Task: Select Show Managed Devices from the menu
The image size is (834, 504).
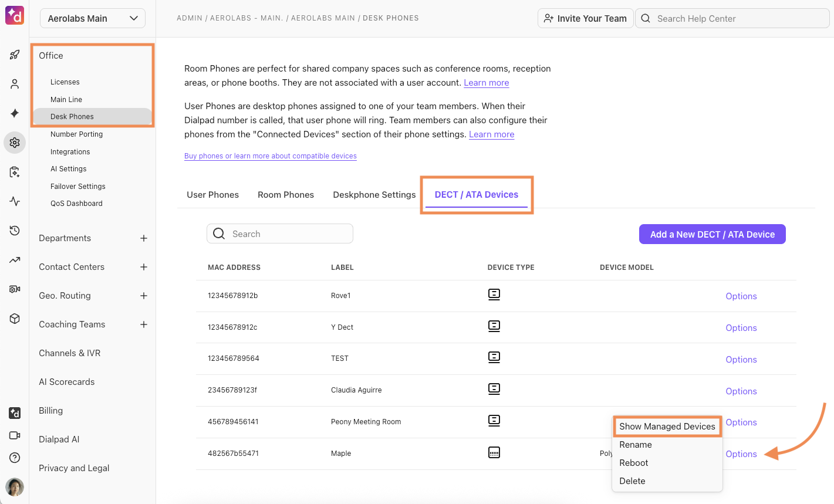Action: pos(667,427)
